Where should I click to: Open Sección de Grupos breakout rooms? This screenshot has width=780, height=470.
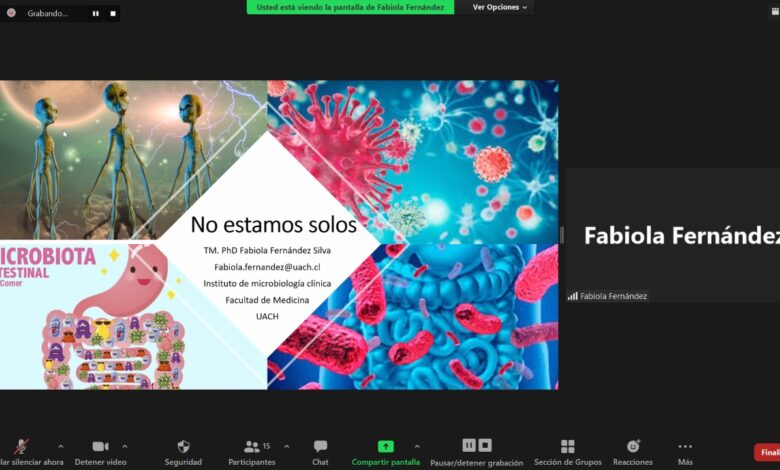coord(568,446)
